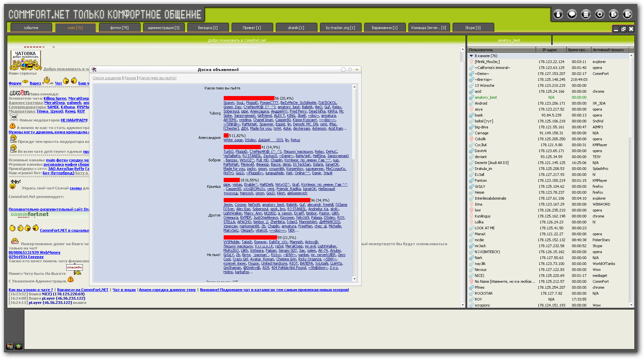
Task: Click the speech bubble icon in header
Action: tap(572, 14)
